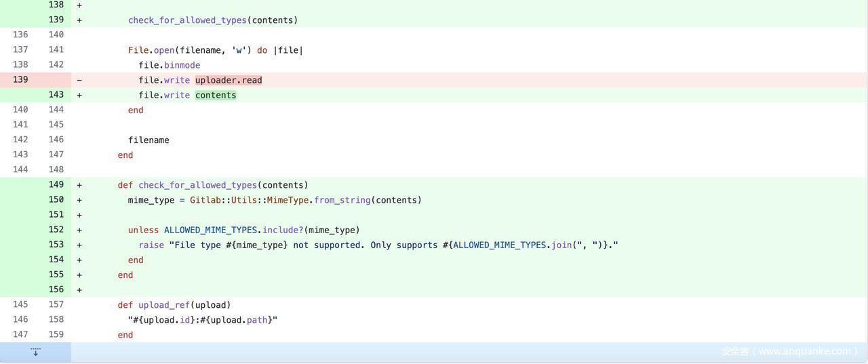The height and width of the screenshot is (364, 868).
Task: Expand hidden diff lines below line 159
Action: pyautogui.click(x=35, y=352)
